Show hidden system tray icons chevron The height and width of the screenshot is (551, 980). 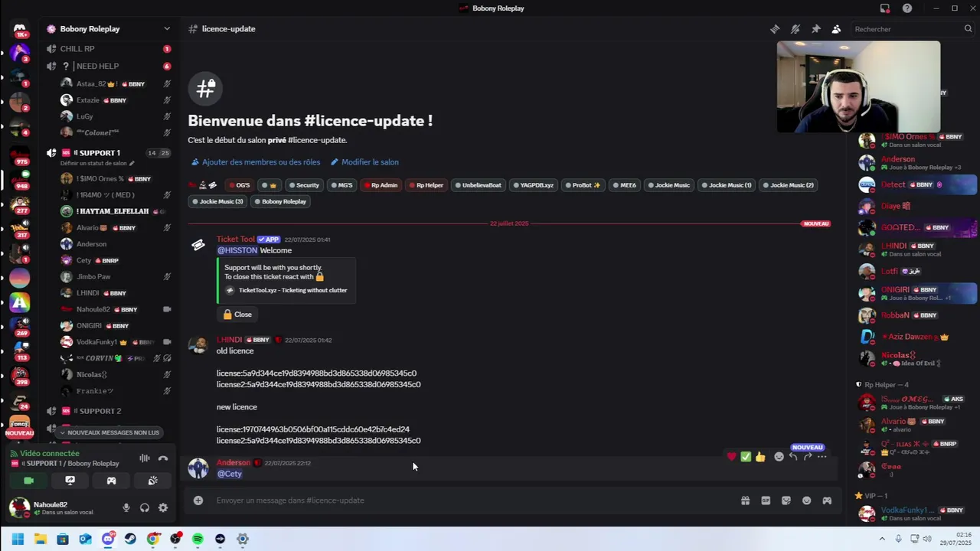point(882,539)
